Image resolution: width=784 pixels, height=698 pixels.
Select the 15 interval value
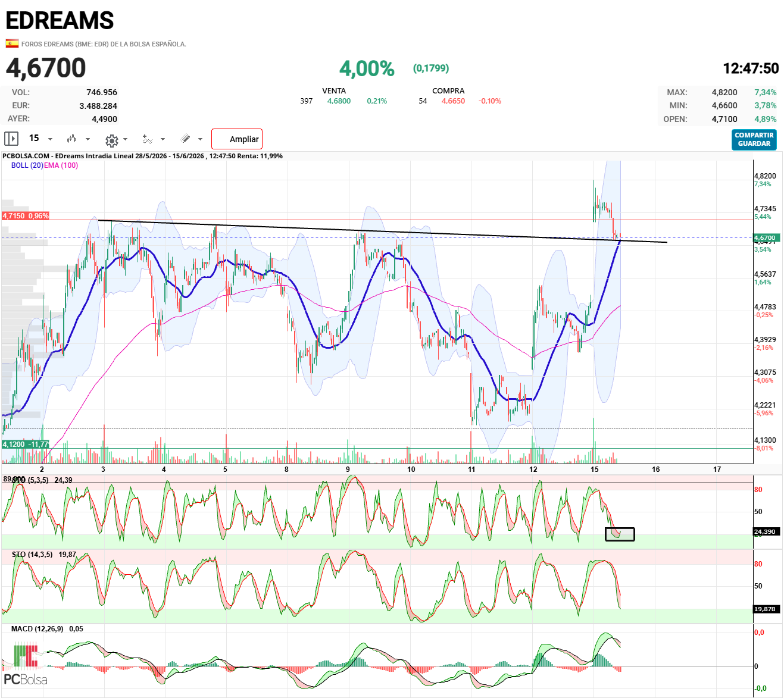click(34, 138)
